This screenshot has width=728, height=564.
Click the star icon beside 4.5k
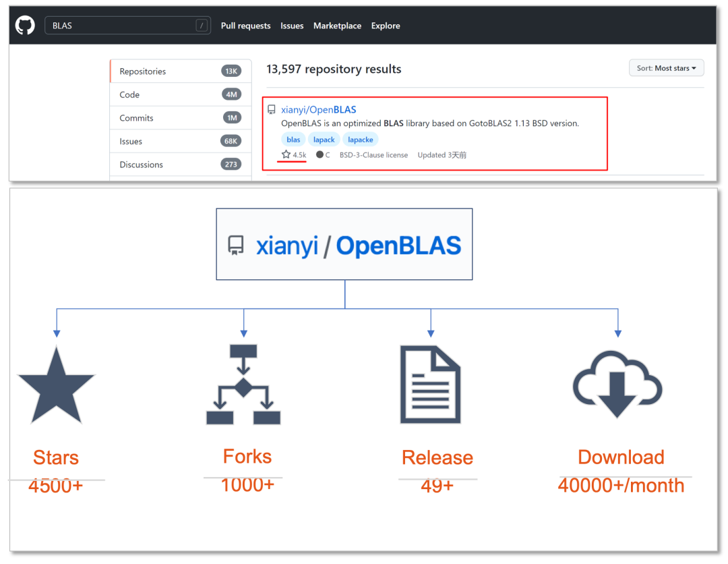point(286,155)
